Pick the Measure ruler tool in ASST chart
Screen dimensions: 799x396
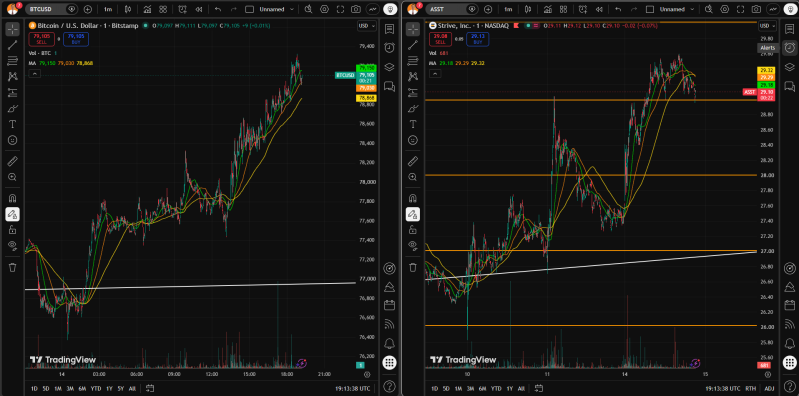pos(413,162)
